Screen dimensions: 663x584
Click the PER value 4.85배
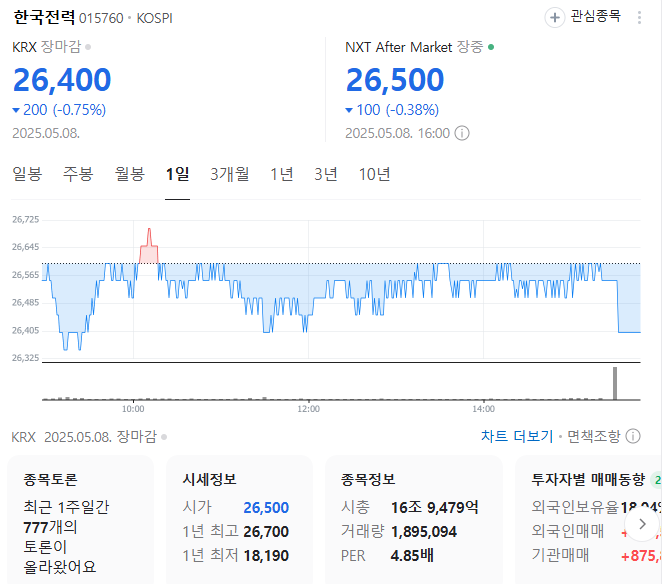click(x=412, y=556)
